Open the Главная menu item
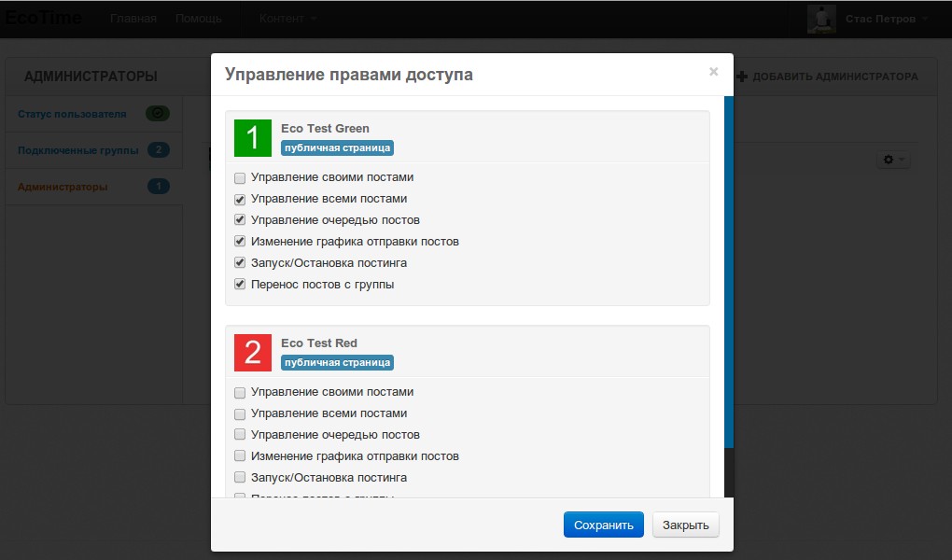952x560 pixels. pos(133,19)
